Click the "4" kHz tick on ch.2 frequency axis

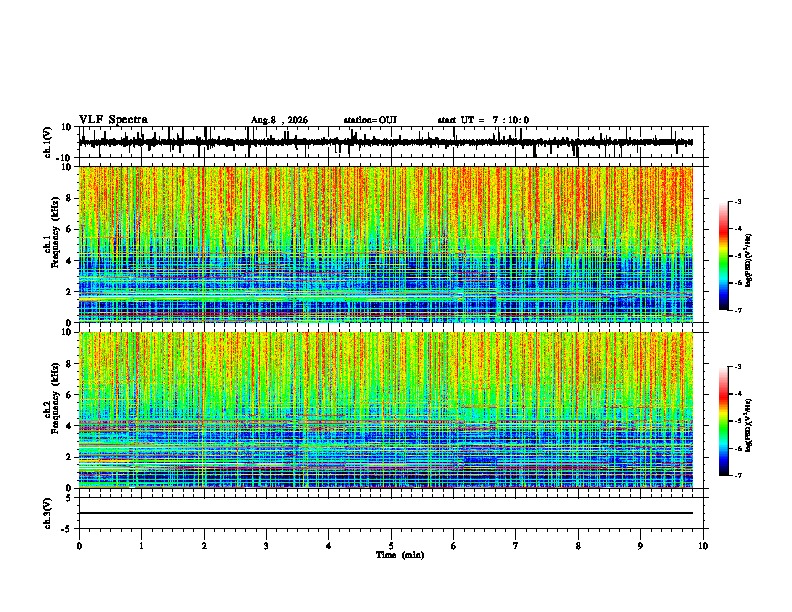click(x=69, y=426)
